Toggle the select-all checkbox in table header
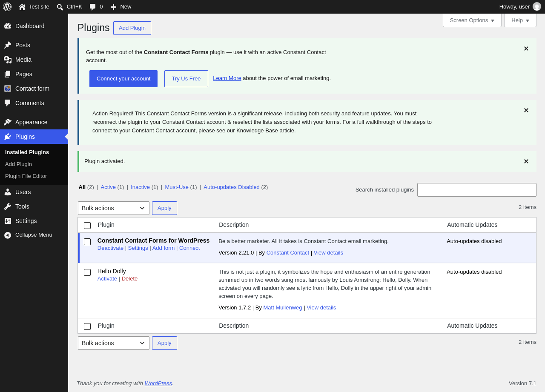The height and width of the screenshot is (392, 545). click(x=87, y=226)
